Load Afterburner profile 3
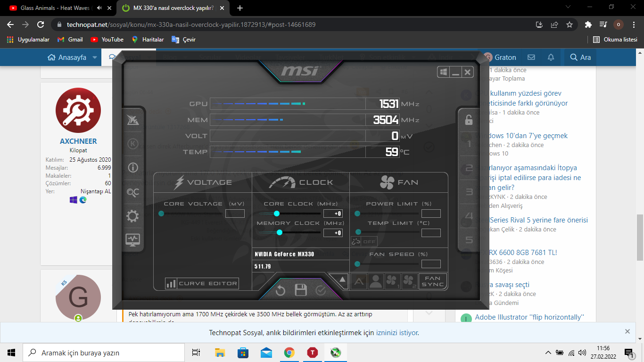 click(469, 192)
